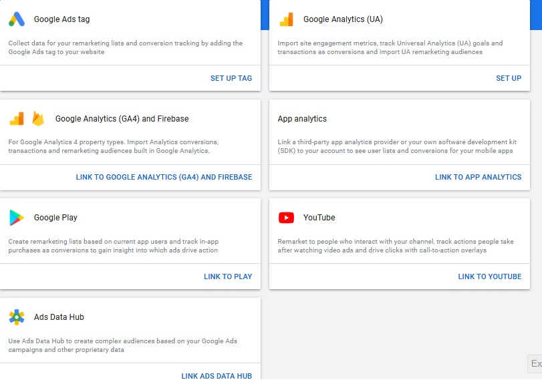Select the 'YouTube' card title

pyautogui.click(x=319, y=218)
